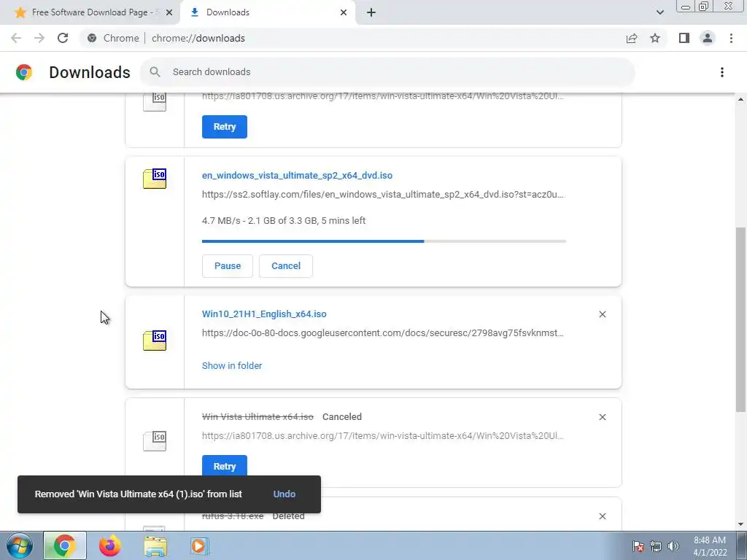Viewport: 747px width, 560px height.
Task: Open Chrome main three-dot menu
Action: [731, 38]
